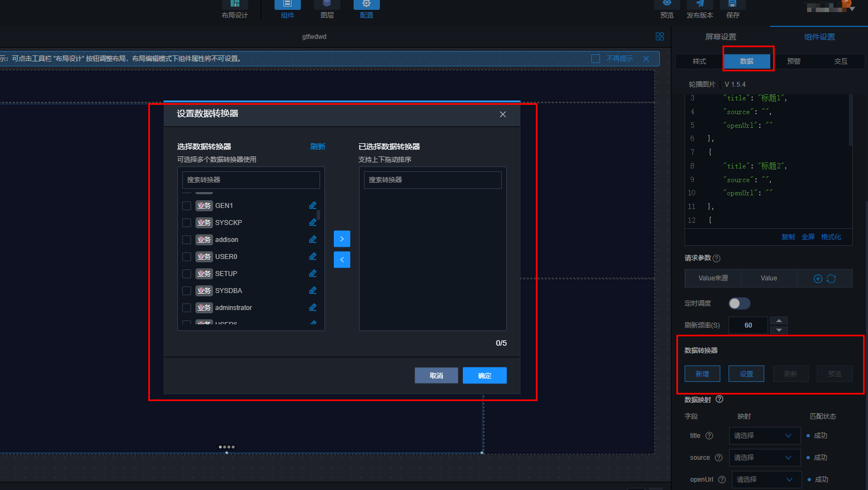This screenshot has height=490, width=868.
Task: Open the user account dropdown arrow
Action: click(852, 8)
